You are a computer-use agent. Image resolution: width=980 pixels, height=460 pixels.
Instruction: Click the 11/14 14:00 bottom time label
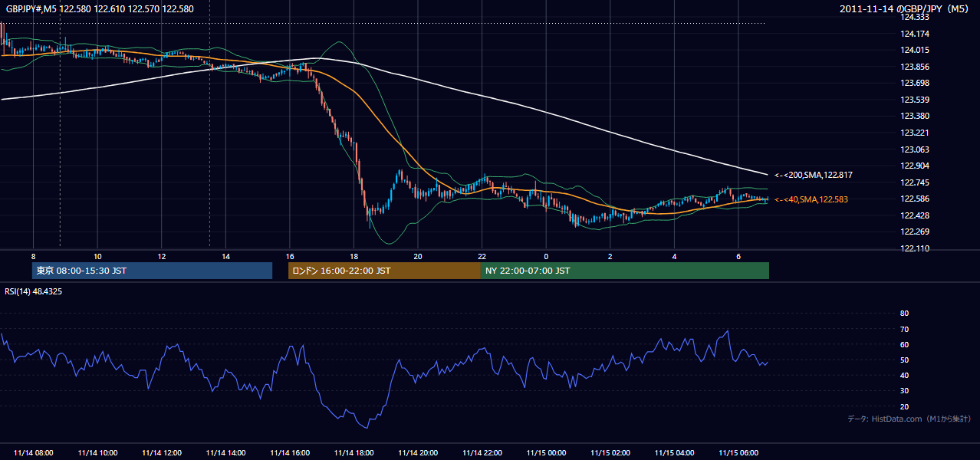pyautogui.click(x=225, y=453)
